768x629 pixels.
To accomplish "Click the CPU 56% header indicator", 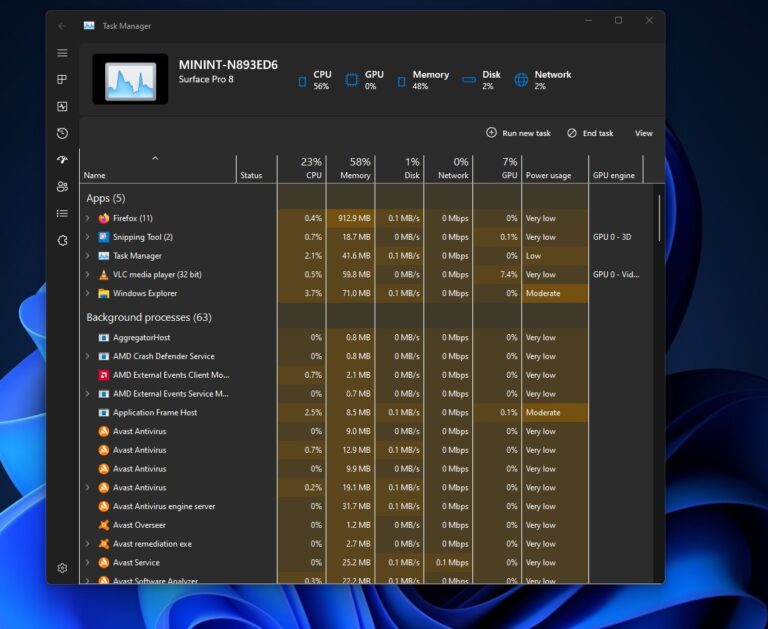I will point(314,79).
